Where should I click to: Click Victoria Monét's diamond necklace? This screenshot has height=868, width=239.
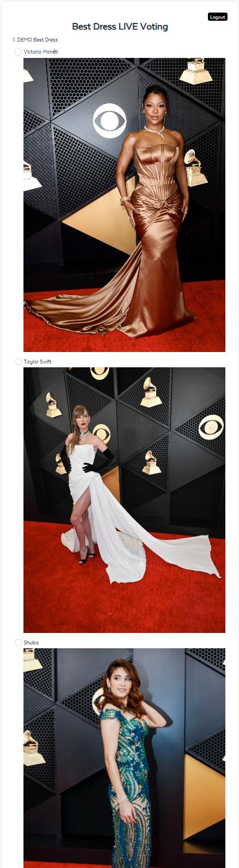click(x=155, y=131)
